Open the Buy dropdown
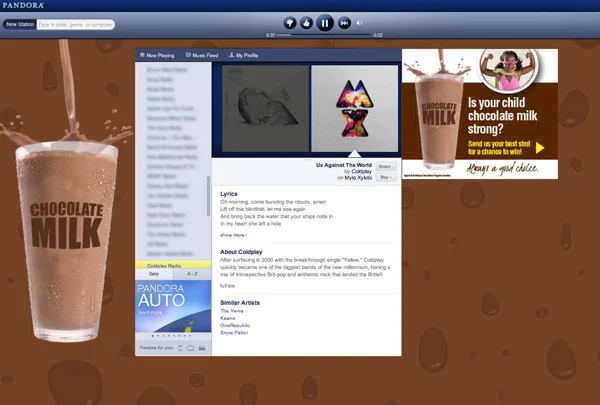The width and height of the screenshot is (600, 405). [x=386, y=177]
